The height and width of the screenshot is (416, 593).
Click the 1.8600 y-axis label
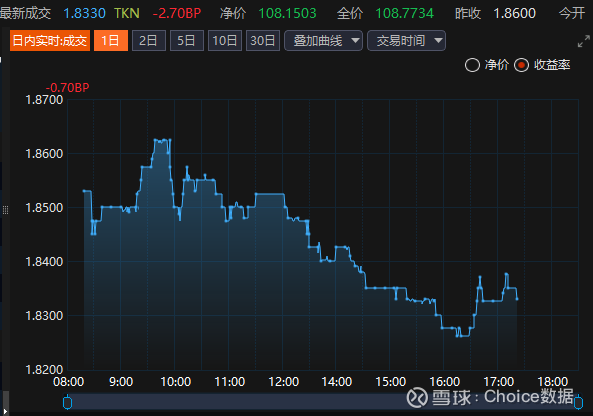[44, 154]
